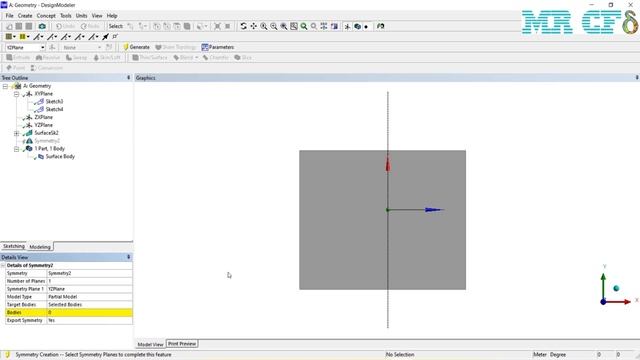Click the black arrow ruler icon
This screenshot has width=640, height=360.
click(105, 37)
